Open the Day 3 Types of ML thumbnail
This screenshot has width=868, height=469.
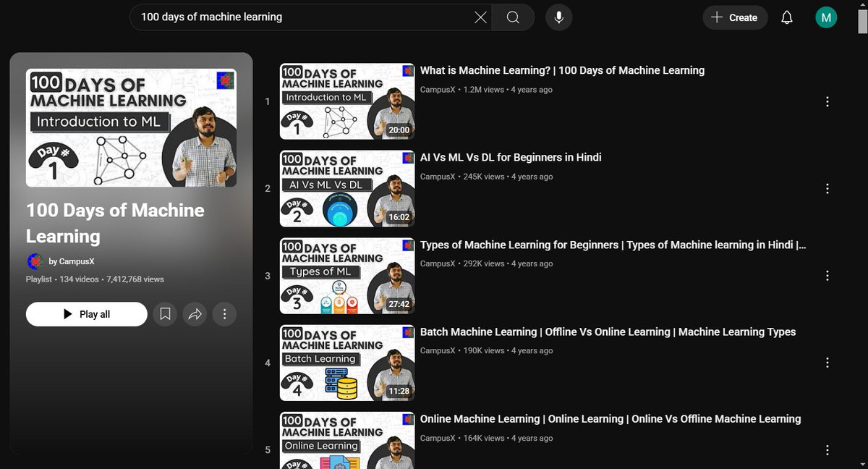[x=347, y=276]
